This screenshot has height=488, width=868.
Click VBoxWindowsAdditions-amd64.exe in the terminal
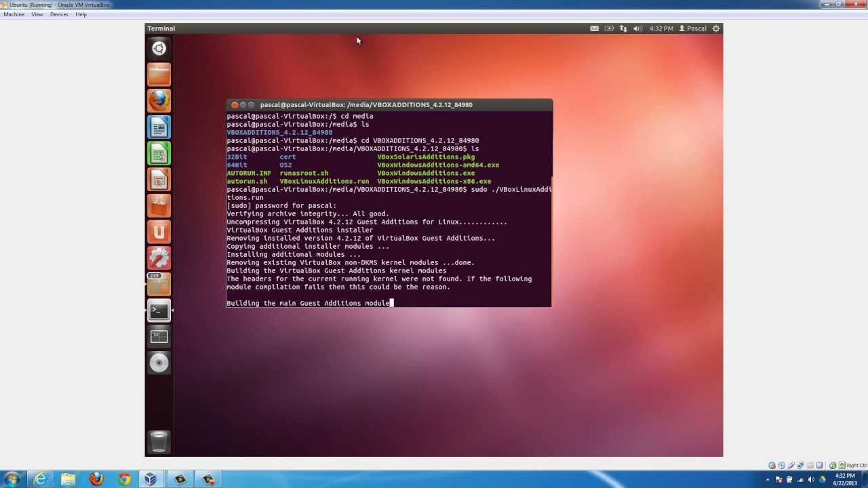tap(438, 165)
